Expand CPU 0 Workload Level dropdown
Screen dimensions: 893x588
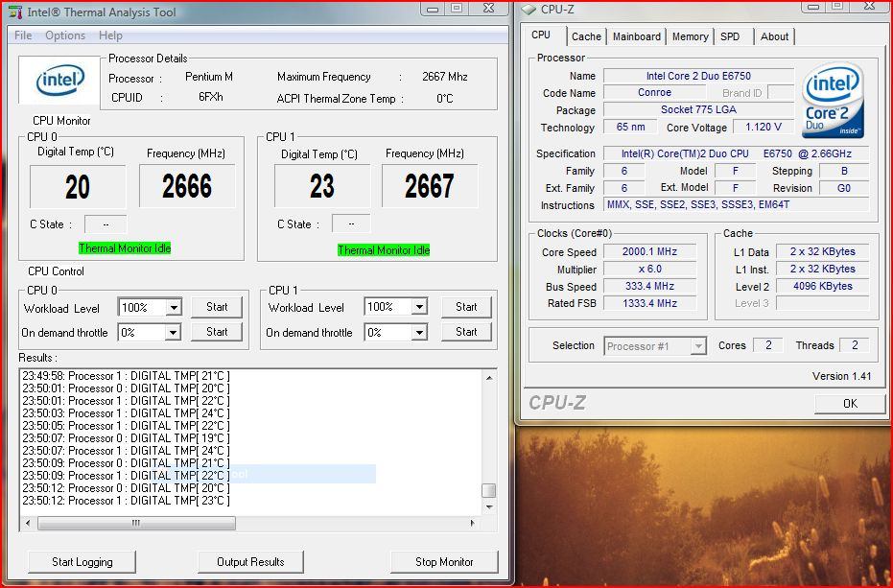174,308
